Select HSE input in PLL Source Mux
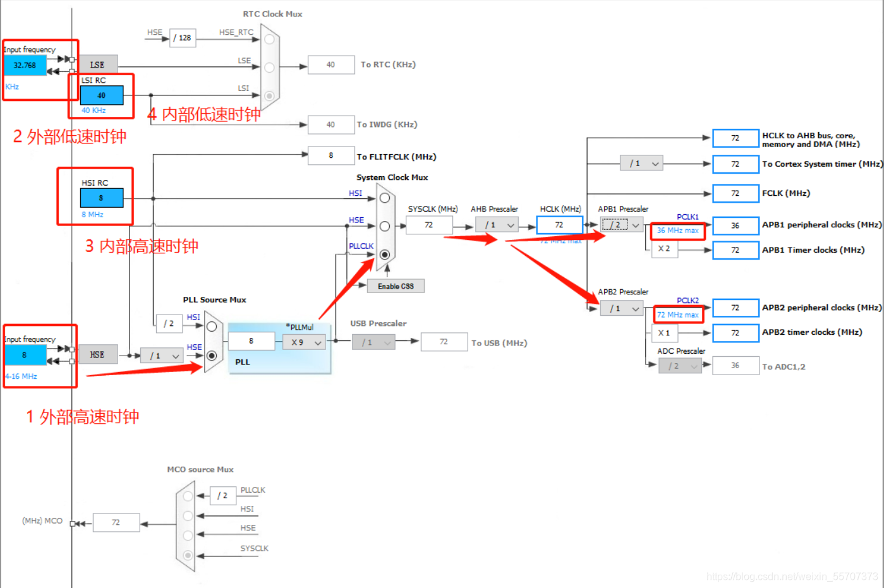This screenshot has width=884, height=588. (x=212, y=356)
